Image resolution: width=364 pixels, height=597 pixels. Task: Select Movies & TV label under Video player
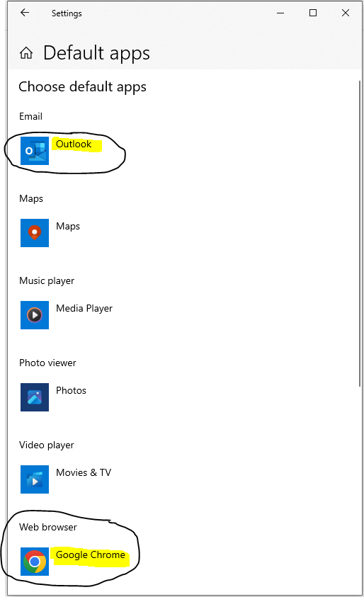[84, 472]
